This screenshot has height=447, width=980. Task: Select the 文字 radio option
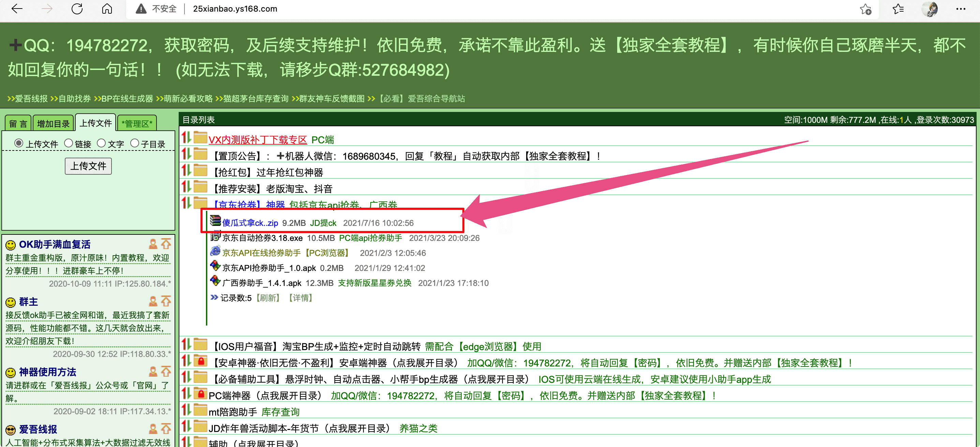(x=101, y=143)
